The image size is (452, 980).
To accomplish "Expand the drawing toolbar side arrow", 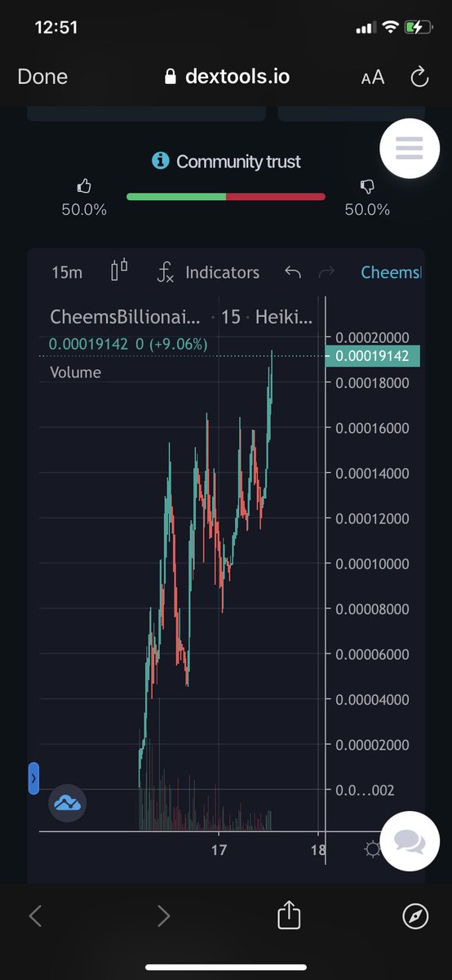I will (33, 779).
